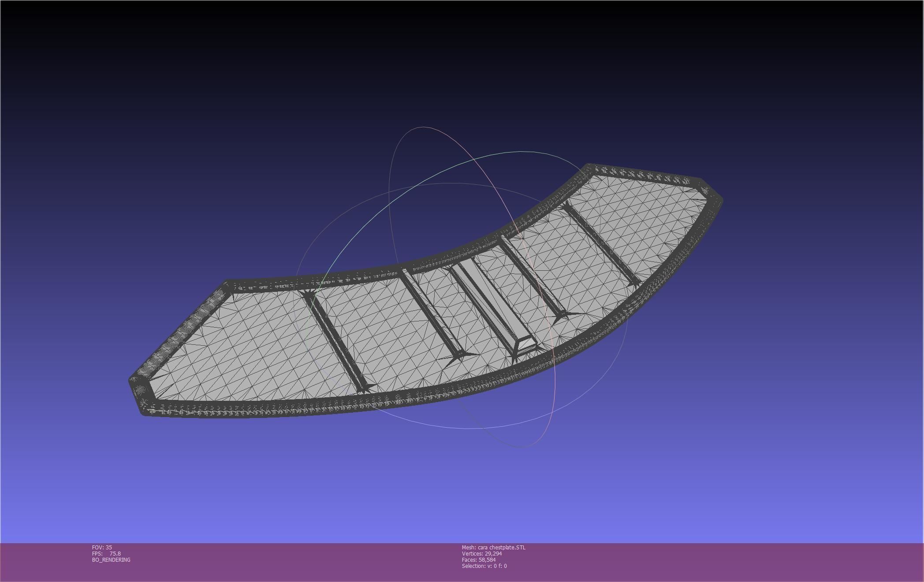Click the Vertices: 29,294 info line
The image size is (924, 582).
482,553
